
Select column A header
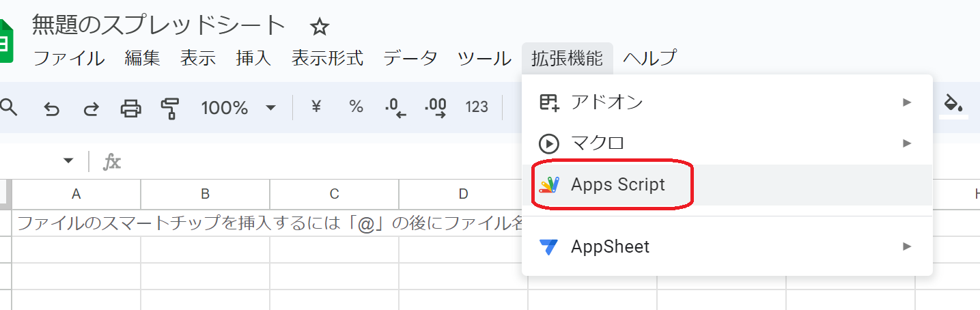click(76, 194)
